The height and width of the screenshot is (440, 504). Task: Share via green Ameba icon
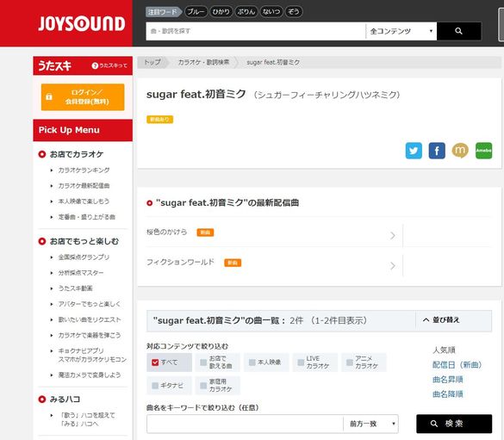click(483, 151)
